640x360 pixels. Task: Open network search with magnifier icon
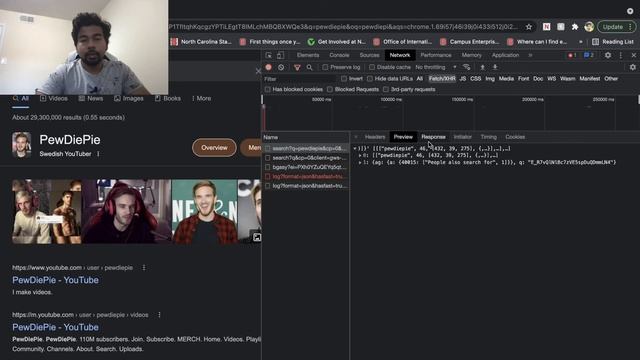tap(309, 67)
